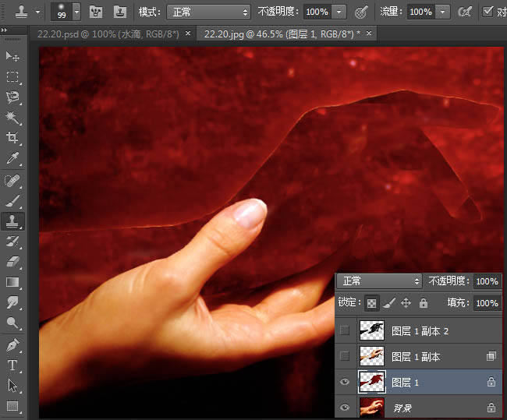Viewport: 507px width, 420px height.
Task: Select the Magic Wand tool
Action: point(12,118)
